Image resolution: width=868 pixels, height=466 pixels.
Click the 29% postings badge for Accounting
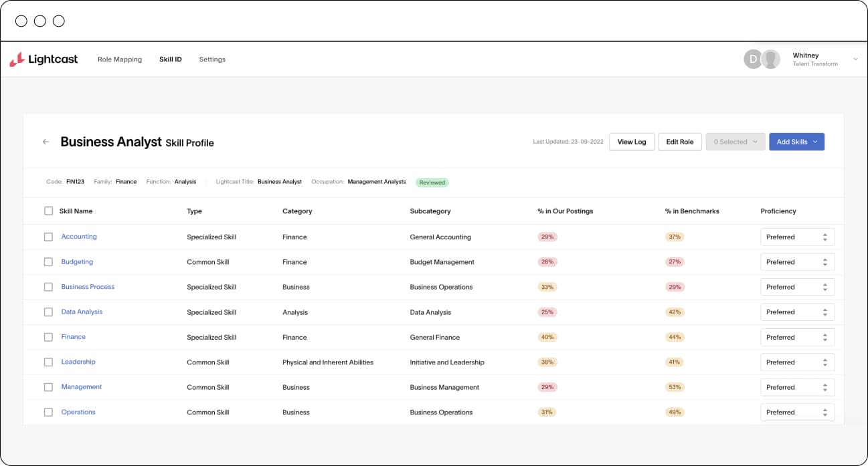point(547,237)
